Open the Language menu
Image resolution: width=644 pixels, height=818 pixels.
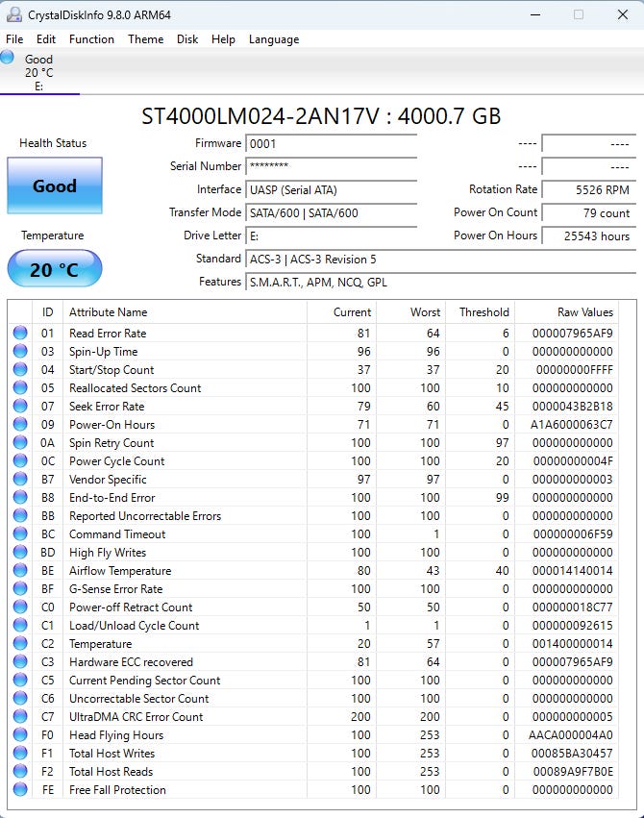pos(274,39)
